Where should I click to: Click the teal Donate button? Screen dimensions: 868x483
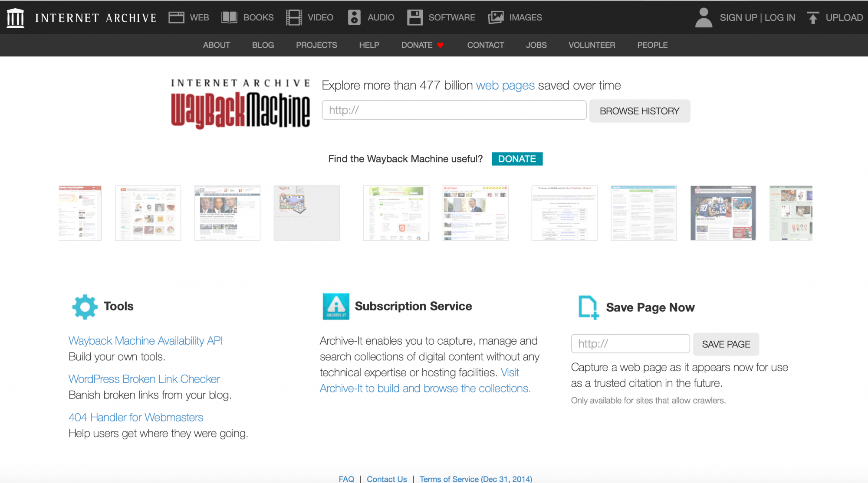(516, 159)
